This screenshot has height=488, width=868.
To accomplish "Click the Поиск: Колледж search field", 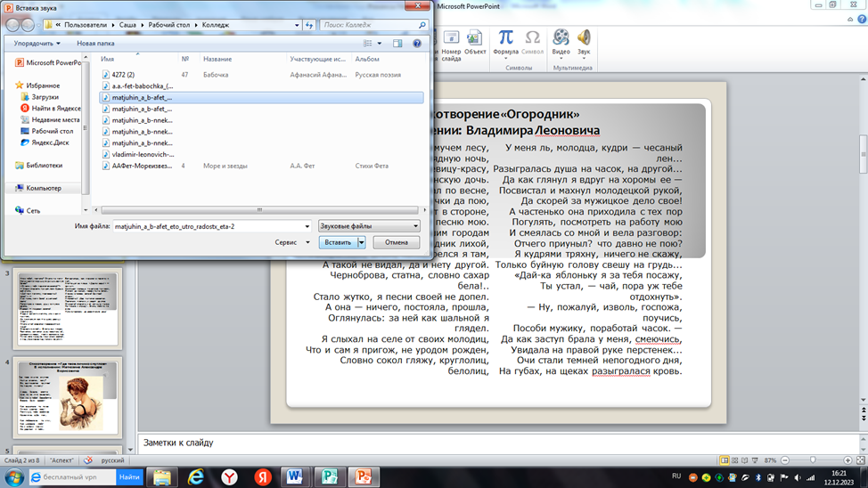I will point(370,25).
